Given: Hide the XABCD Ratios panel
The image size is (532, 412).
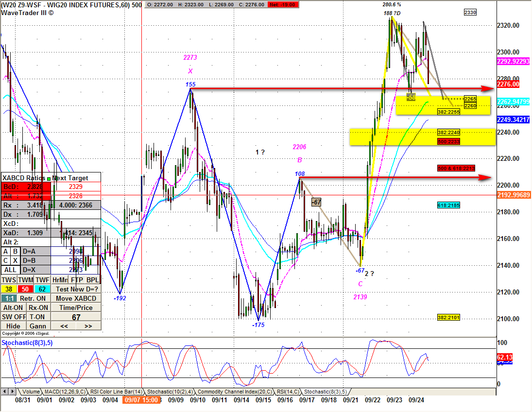Looking at the screenshot, I should 14,326.
